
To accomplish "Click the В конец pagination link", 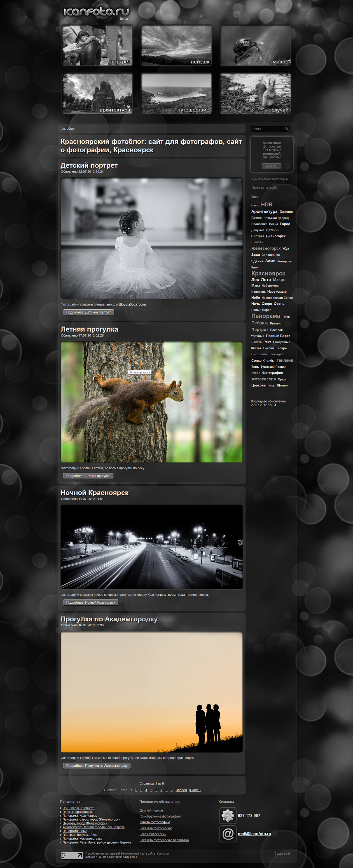I will click(x=195, y=790).
